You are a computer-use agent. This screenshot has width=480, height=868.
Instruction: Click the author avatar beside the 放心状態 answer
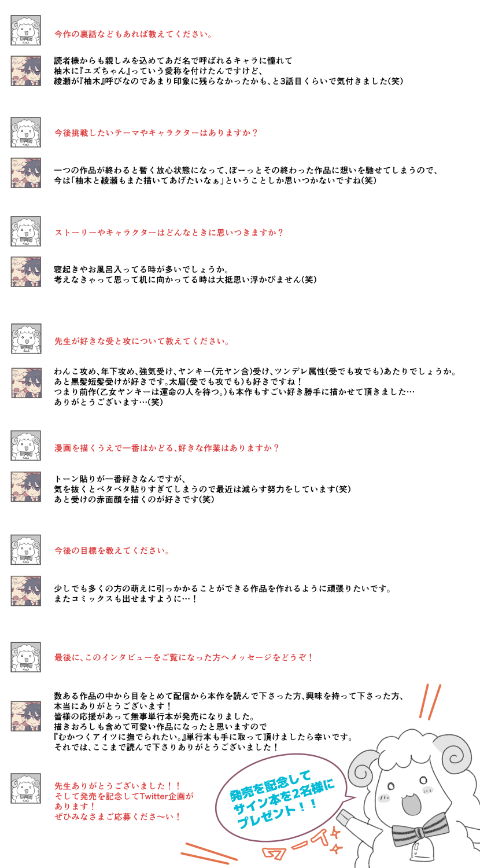[25, 172]
